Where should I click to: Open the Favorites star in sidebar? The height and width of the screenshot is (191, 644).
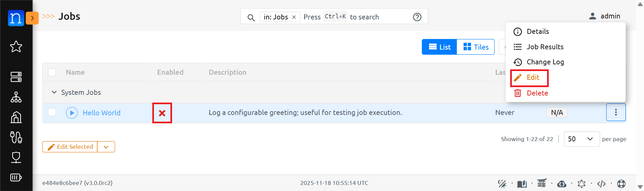[16, 47]
